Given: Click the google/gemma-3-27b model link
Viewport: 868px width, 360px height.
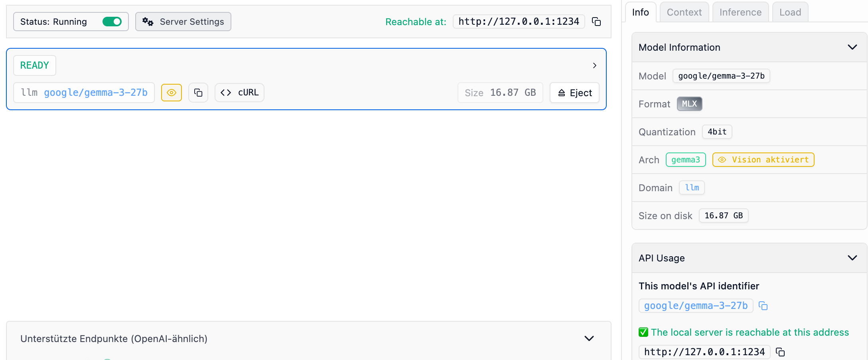Looking at the screenshot, I should point(96,93).
